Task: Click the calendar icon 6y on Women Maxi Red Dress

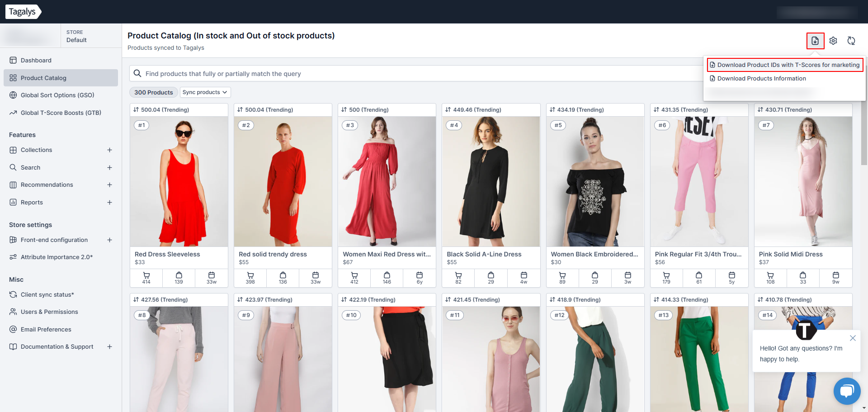Action: pyautogui.click(x=420, y=275)
